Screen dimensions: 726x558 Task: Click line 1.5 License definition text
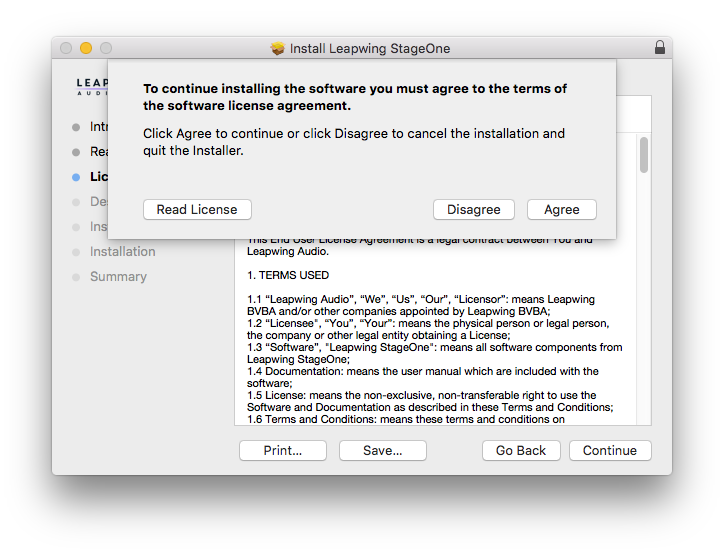[430, 401]
